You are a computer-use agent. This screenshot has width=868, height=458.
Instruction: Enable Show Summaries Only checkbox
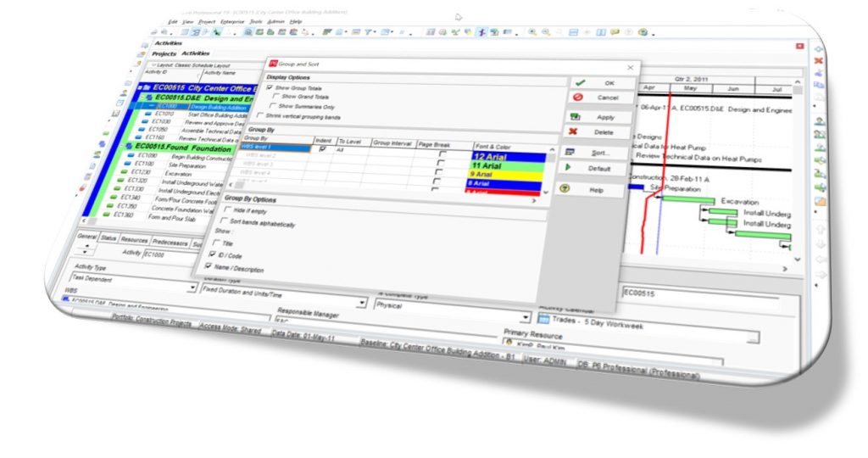(x=272, y=106)
